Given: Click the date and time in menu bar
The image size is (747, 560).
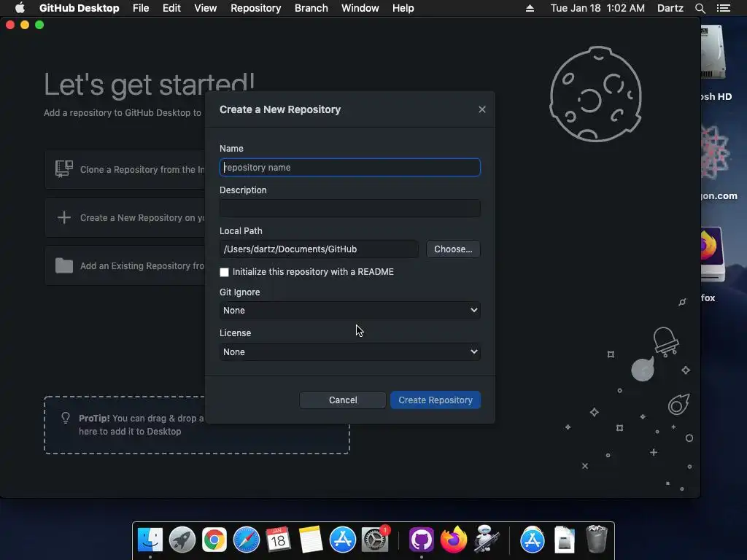Looking at the screenshot, I should 597,8.
